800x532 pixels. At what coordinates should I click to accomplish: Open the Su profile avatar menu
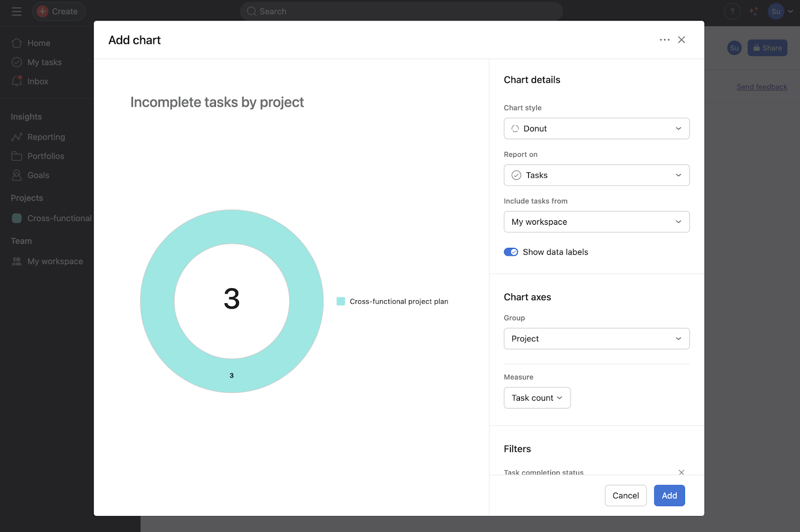click(775, 11)
